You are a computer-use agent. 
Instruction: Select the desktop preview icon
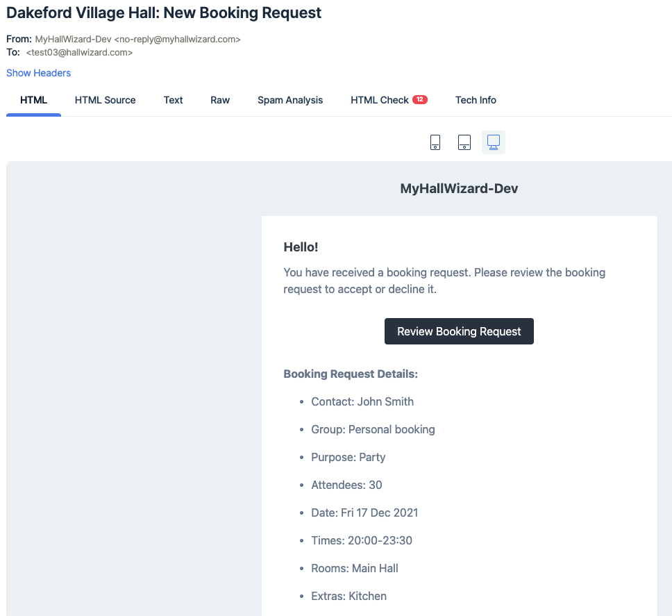coord(494,142)
